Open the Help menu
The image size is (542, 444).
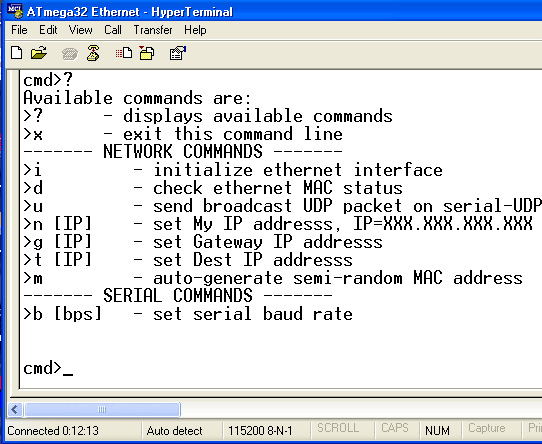195,30
